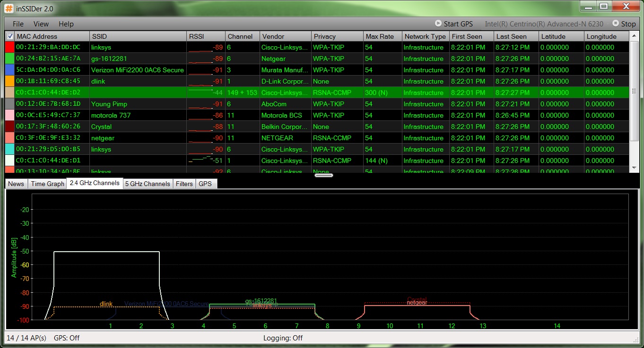Click the Stop button label
This screenshot has width=644, height=348.
click(x=628, y=24)
